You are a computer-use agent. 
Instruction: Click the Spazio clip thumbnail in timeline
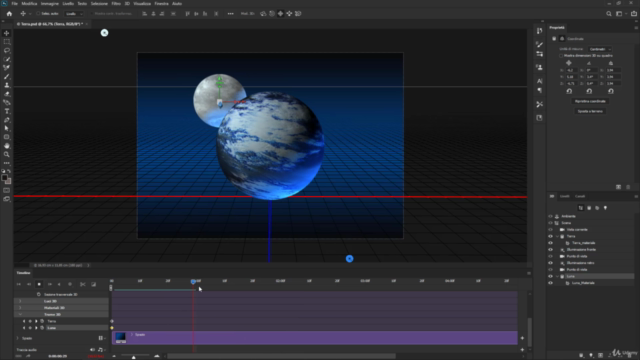(x=120, y=338)
